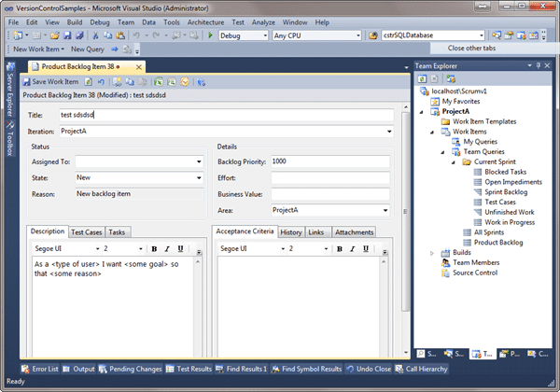The height and width of the screenshot is (392, 560).
Task: Switch to the Tasks tab
Action: click(117, 232)
